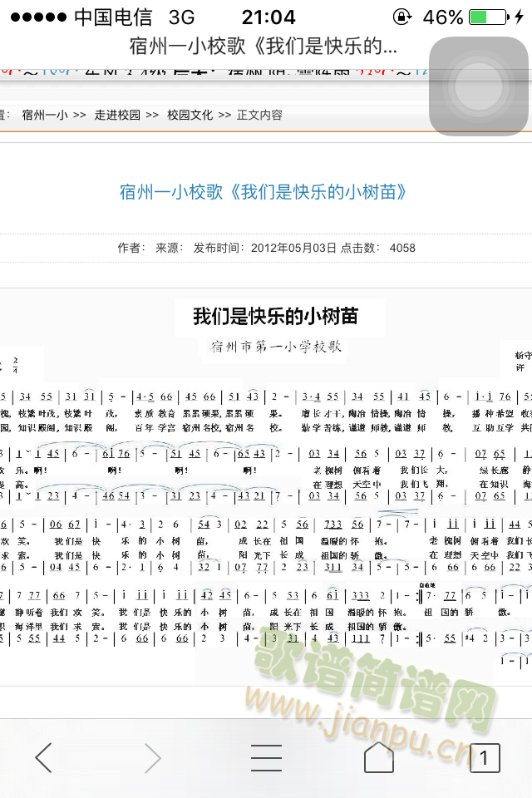
Task: Open the 宿州一小 breadcrumb link
Action: [x=45, y=115]
